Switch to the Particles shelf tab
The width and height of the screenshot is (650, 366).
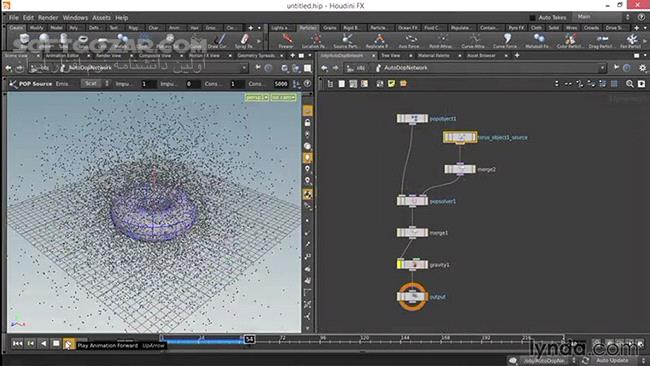[x=308, y=28]
